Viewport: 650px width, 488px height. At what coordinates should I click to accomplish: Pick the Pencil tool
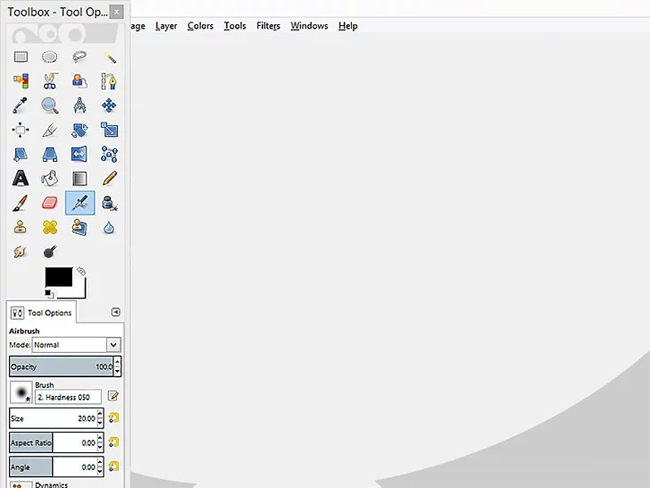coord(109,179)
